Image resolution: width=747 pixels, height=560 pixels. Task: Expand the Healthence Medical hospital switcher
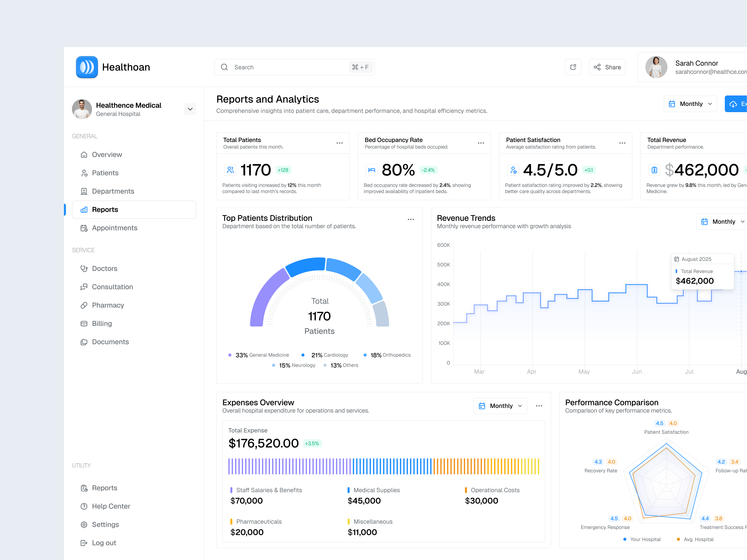(x=190, y=109)
